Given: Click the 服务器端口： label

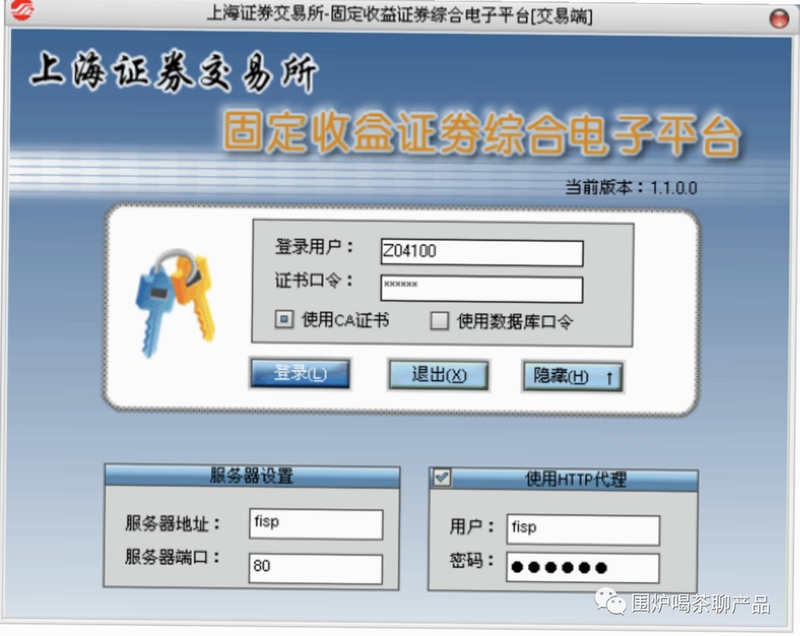Looking at the screenshot, I should coord(173,557).
